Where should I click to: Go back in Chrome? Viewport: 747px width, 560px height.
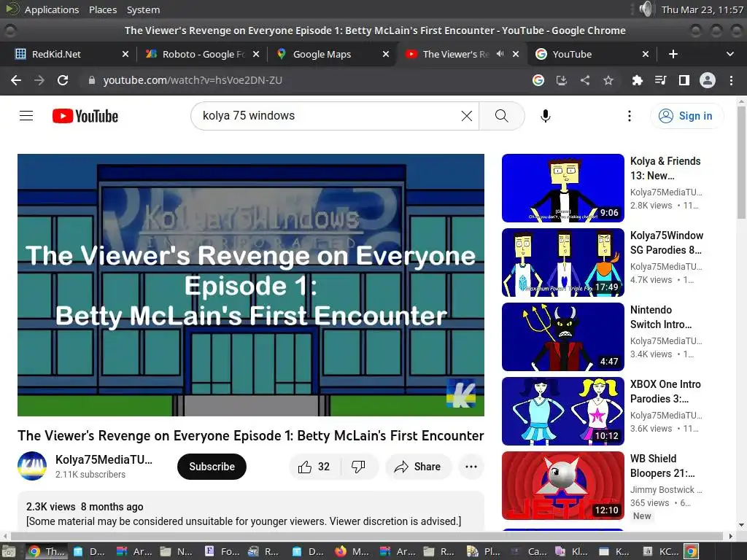click(16, 80)
